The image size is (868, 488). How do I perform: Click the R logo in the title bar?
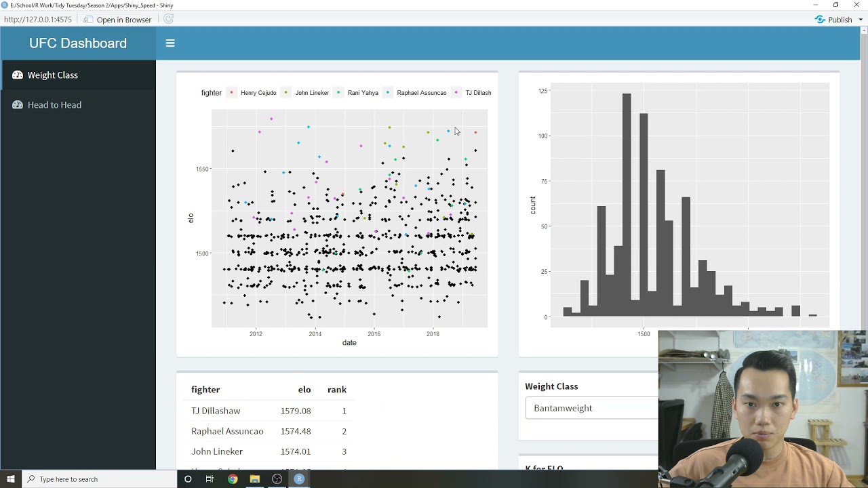5,5
